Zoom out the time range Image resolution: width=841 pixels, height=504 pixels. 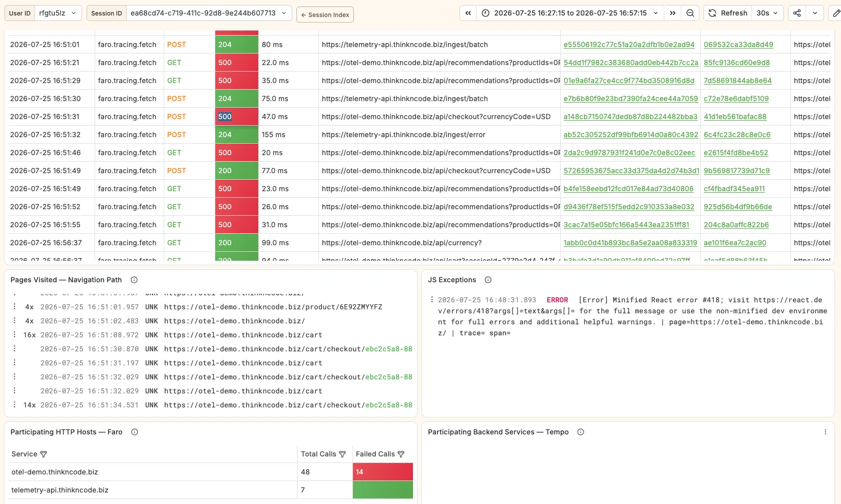pyautogui.click(x=690, y=13)
